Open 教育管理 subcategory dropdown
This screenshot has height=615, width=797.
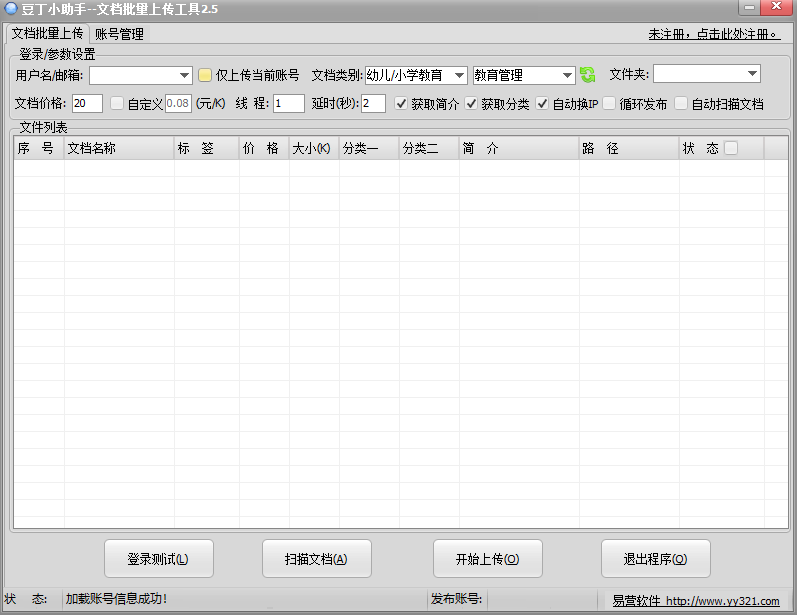pyautogui.click(x=567, y=76)
